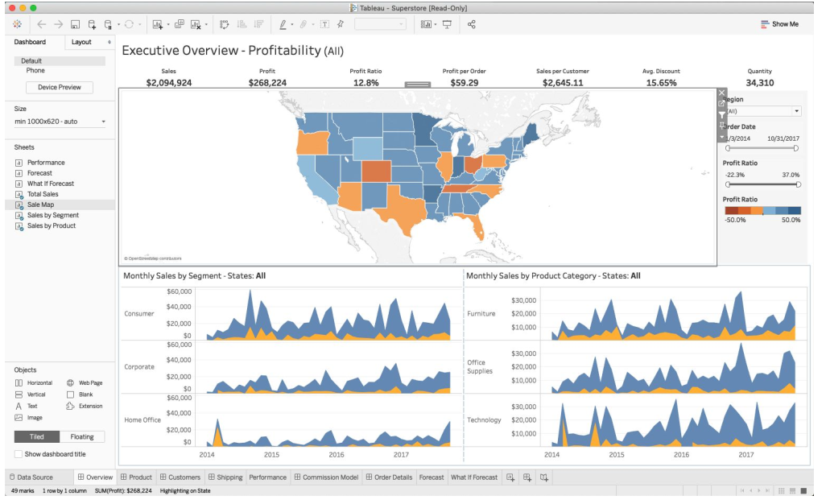Click the Go to Sheet icon on map
Image resolution: width=826 pixels, height=504 pixels.
(x=721, y=104)
